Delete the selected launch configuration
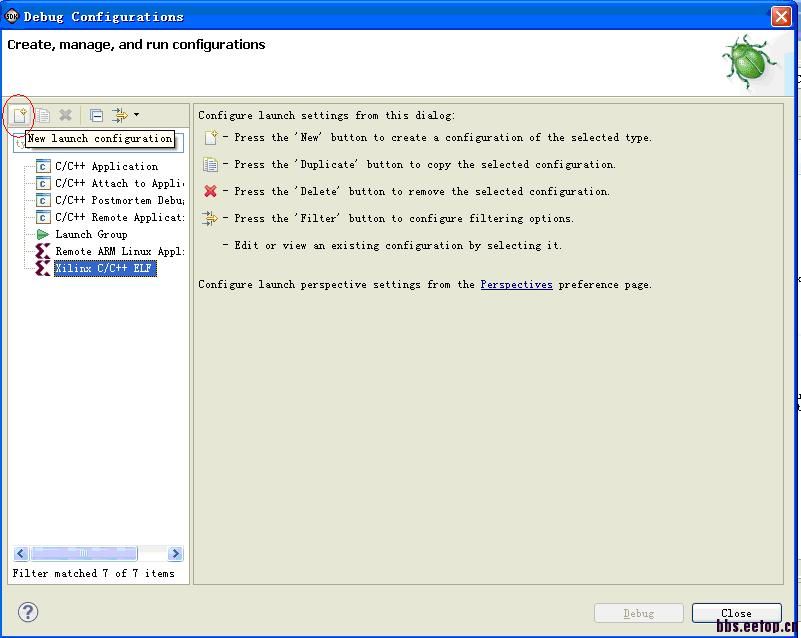The image size is (801, 638). tap(65, 115)
